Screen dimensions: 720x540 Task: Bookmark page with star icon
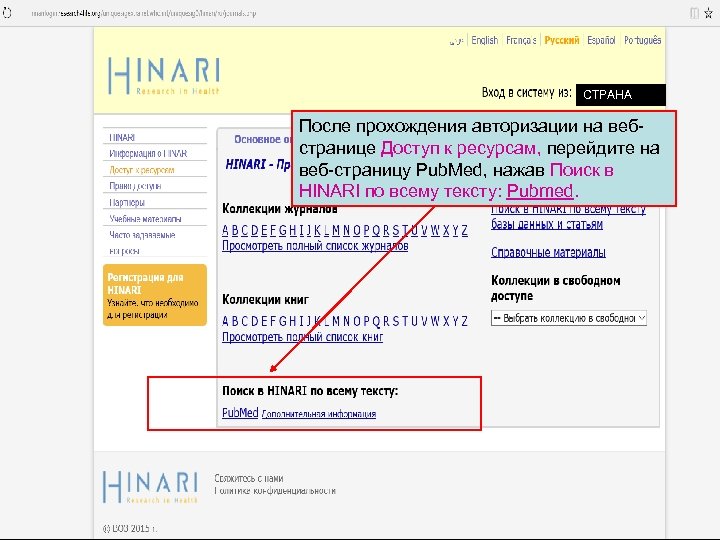point(709,13)
